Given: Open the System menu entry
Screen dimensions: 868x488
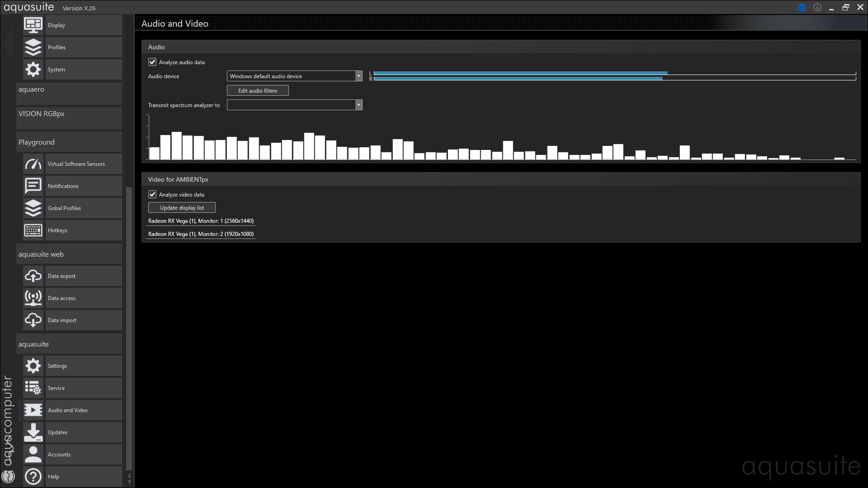Looking at the screenshot, I should 84,69.
